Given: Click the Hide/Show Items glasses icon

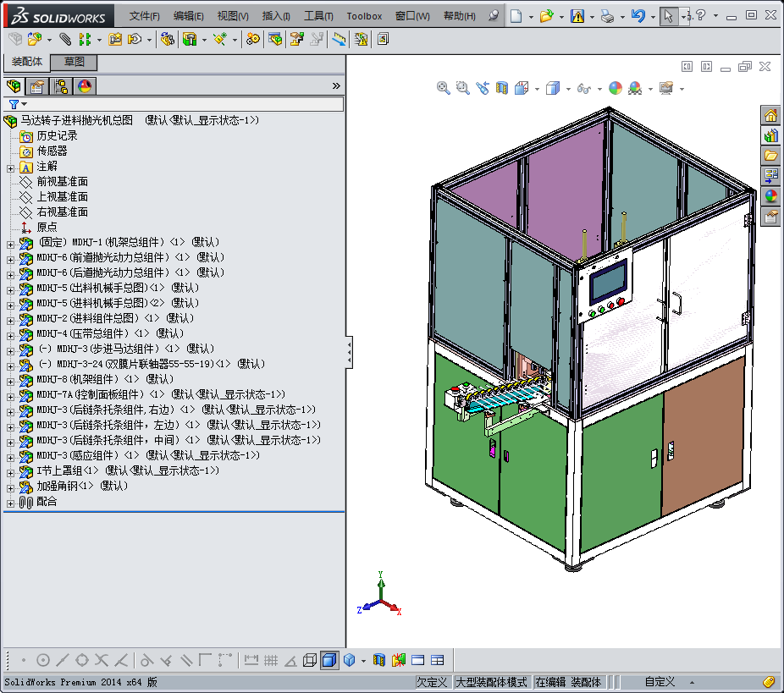Looking at the screenshot, I should click(583, 89).
